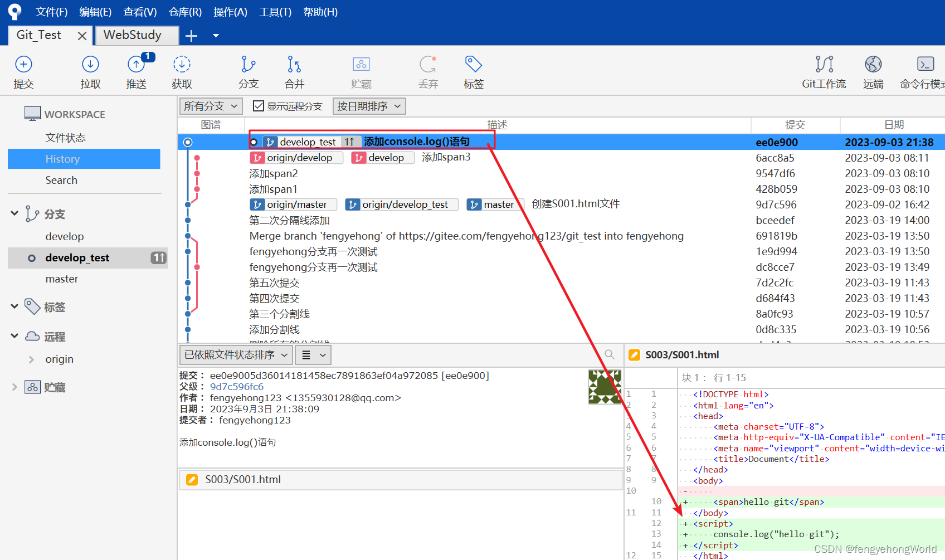
Task: Click the Discard (丢弃) toolbar icon
Action: pos(428,65)
